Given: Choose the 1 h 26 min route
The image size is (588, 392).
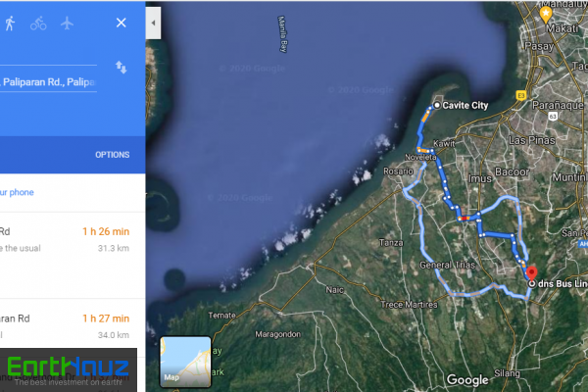Looking at the screenshot, I should [73, 255].
